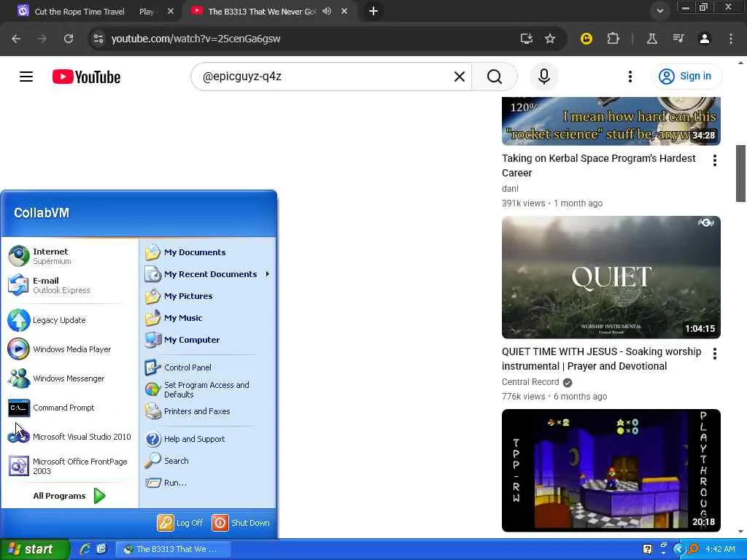The width and height of the screenshot is (747, 560).
Task: Open My Music folder
Action: point(207,318)
